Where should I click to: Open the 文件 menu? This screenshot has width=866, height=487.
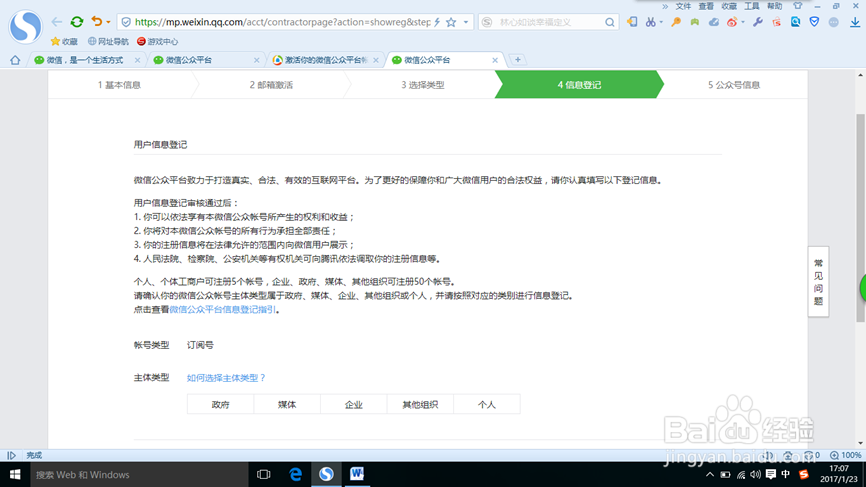[683, 6]
